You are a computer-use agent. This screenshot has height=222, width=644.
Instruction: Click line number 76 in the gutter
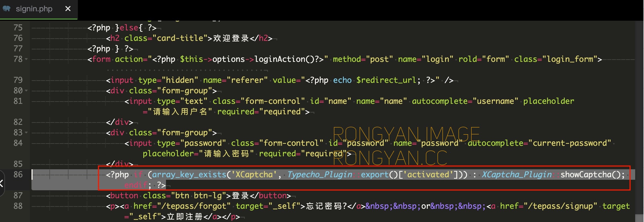point(18,38)
